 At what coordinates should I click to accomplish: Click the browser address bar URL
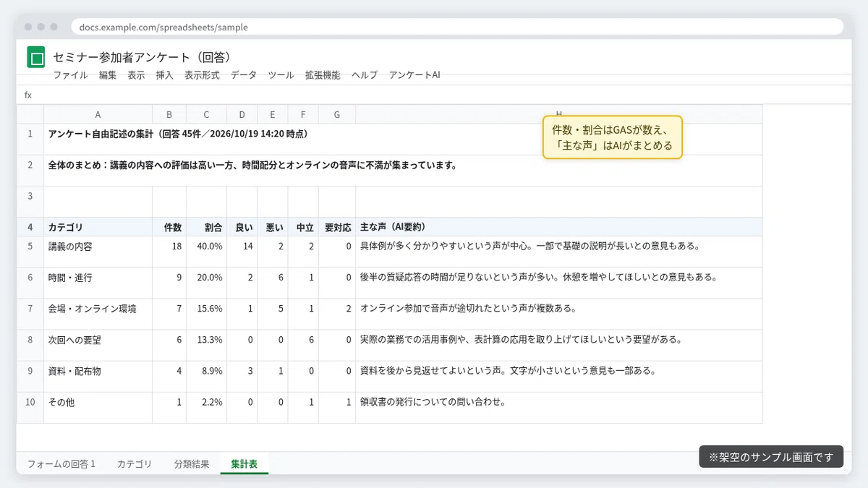(457, 27)
